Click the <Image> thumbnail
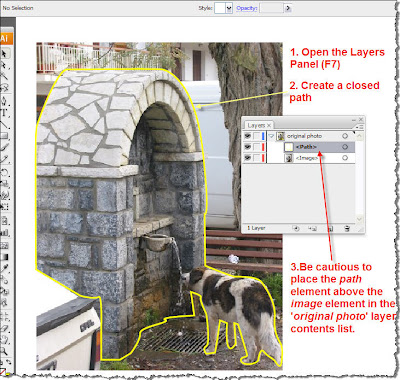400x380 pixels. 289,158
